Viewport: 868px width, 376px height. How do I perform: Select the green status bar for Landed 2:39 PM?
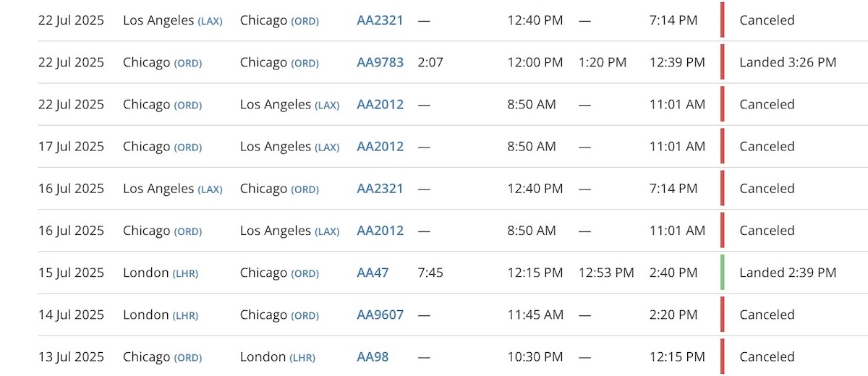coord(722,273)
